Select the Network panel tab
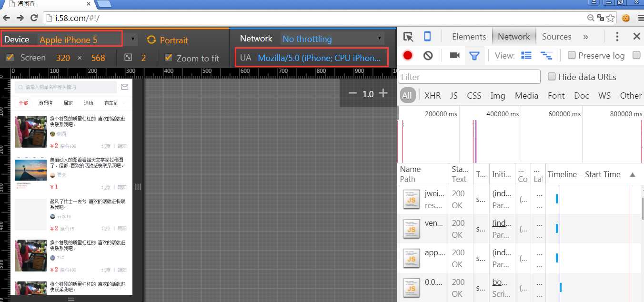 [x=513, y=37]
